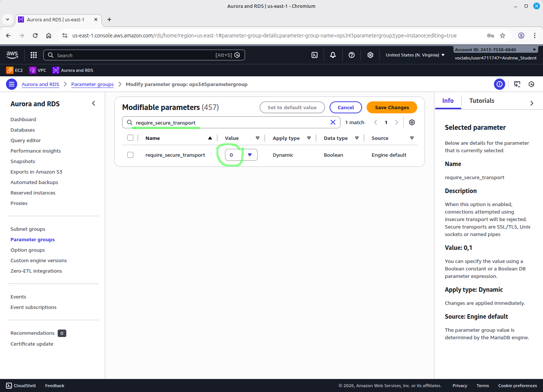Click the blue info panel icon
This screenshot has width=543, height=392.
499,84
